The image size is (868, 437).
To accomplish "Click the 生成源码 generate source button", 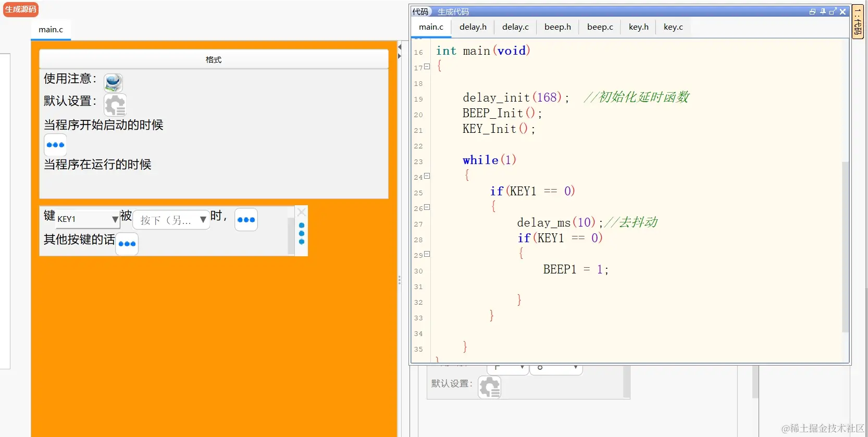I will pyautogui.click(x=21, y=9).
